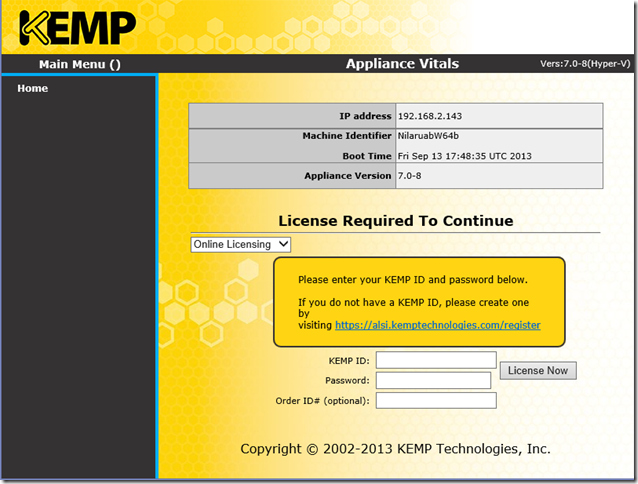This screenshot has height=484, width=638.
Task: Click the Appliance Version row label
Action: pos(347,176)
